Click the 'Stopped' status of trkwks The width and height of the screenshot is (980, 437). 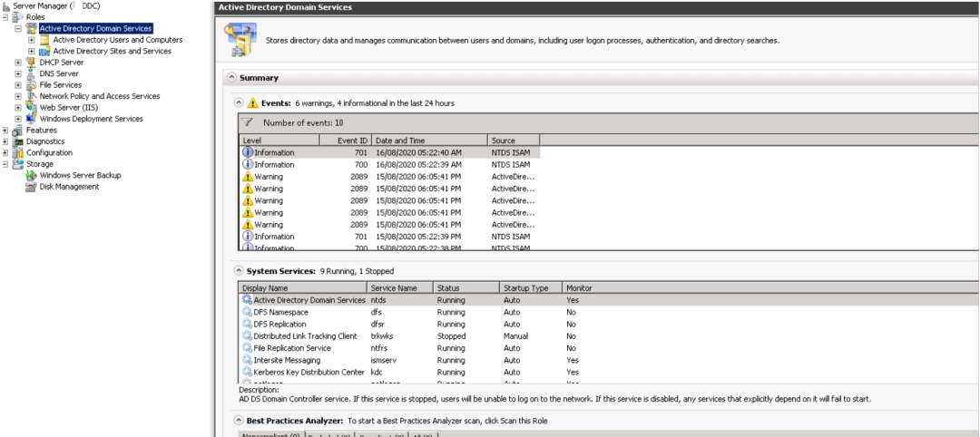tap(451, 335)
